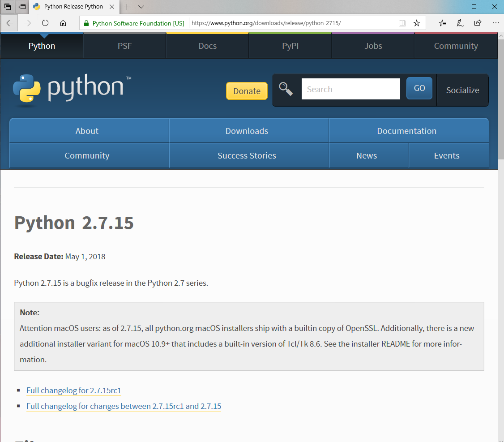The width and height of the screenshot is (504, 442).
Task: Open Settings and more ellipsis menu
Action: pyautogui.click(x=495, y=23)
